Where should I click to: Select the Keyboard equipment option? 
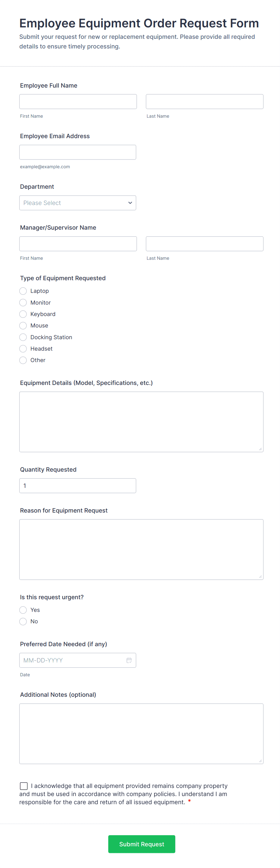click(23, 314)
